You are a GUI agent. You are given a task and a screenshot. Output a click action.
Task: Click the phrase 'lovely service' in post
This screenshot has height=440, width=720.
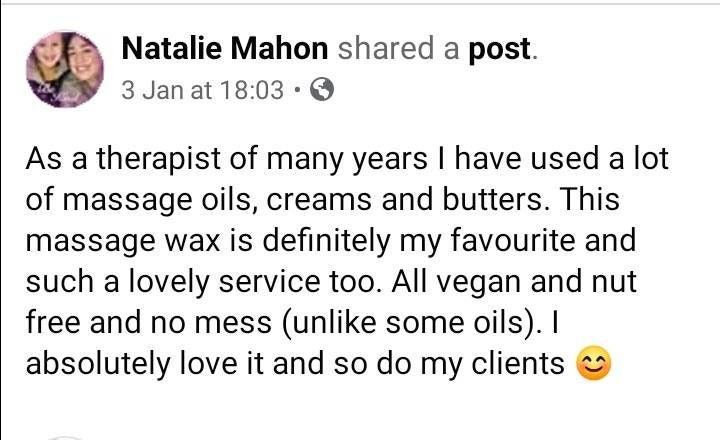click(224, 282)
